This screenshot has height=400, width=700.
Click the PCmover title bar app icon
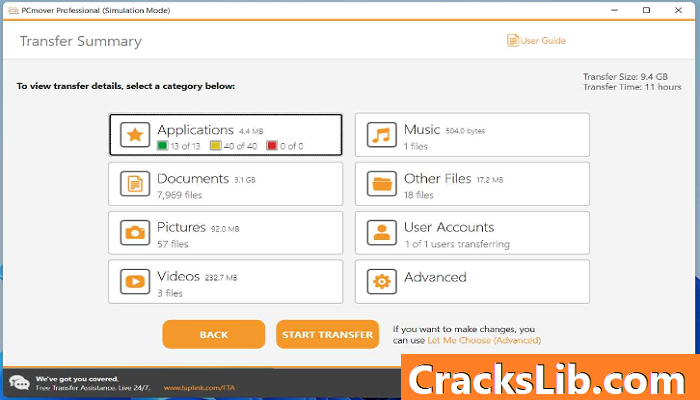point(13,10)
